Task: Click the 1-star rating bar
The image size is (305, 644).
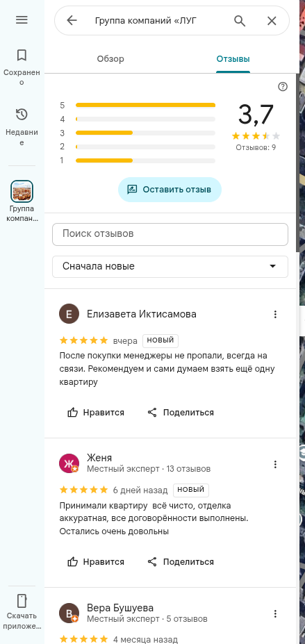Action: [x=145, y=160]
